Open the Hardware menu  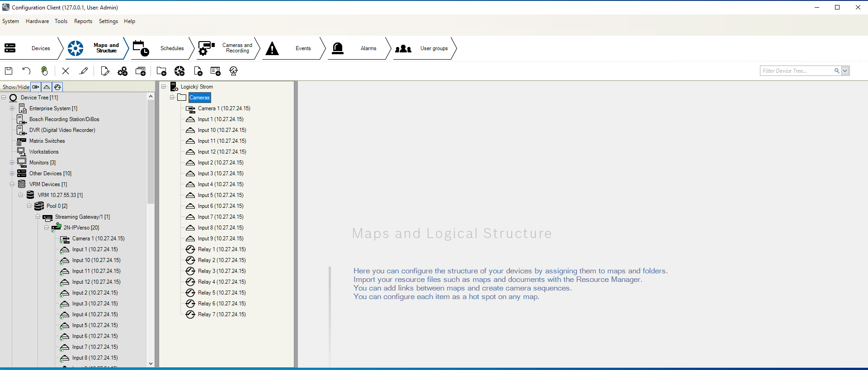click(37, 21)
